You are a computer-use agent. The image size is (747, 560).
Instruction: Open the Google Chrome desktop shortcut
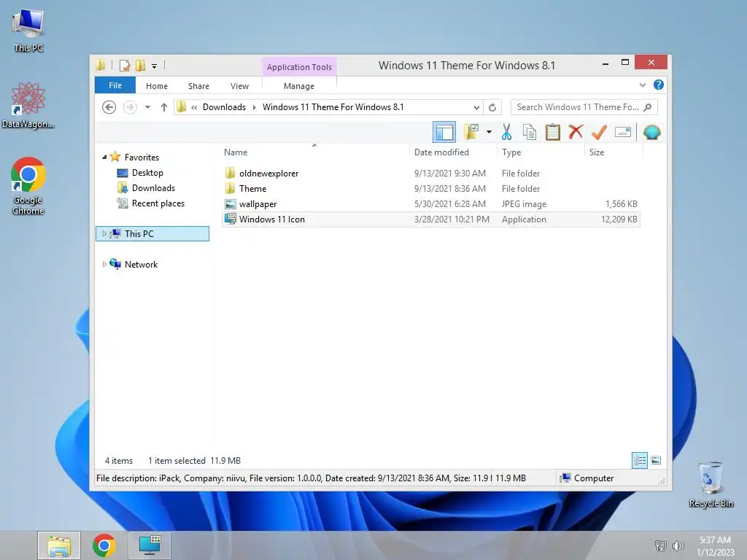(28, 186)
